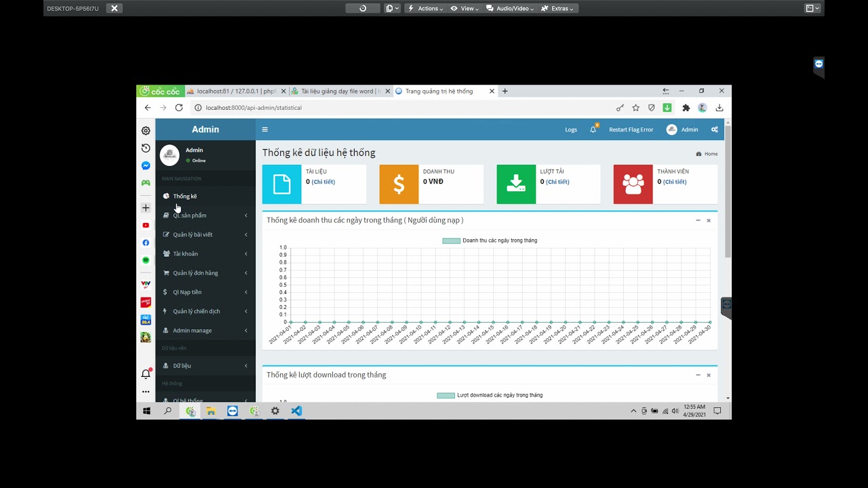
Task: Open the Audio/Video dropdown menu
Action: point(510,9)
